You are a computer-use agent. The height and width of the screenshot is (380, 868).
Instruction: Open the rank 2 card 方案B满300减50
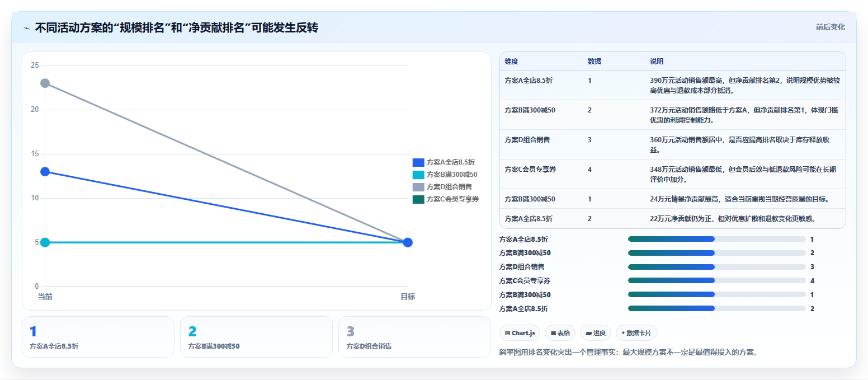[x=257, y=337]
